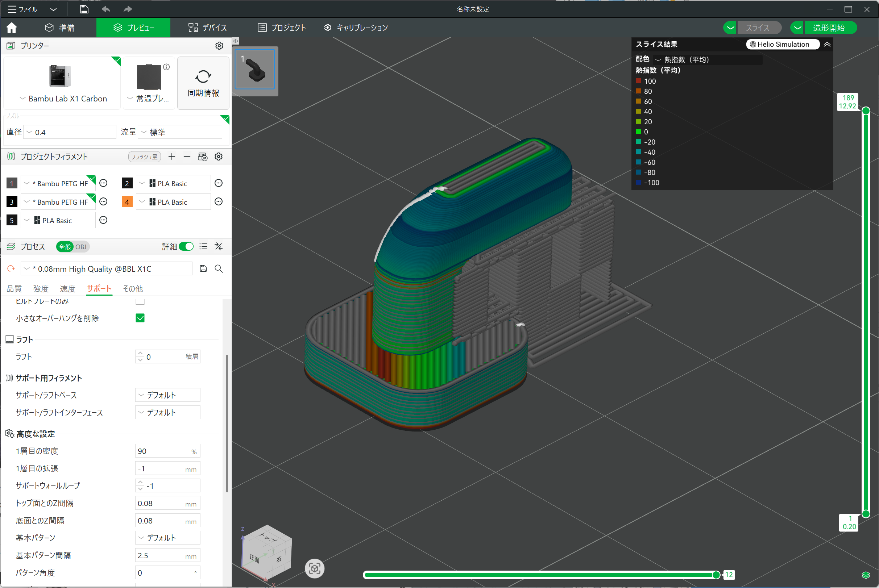This screenshot has width=879, height=588.
Task: Uncheck 小さなオーバーハングを削除 checkbox
Action: tap(140, 318)
